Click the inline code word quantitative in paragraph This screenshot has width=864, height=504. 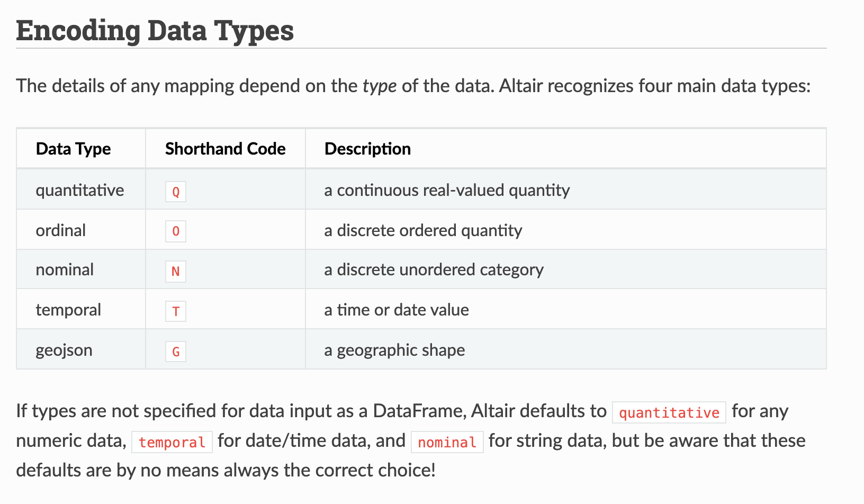pyautogui.click(x=669, y=412)
